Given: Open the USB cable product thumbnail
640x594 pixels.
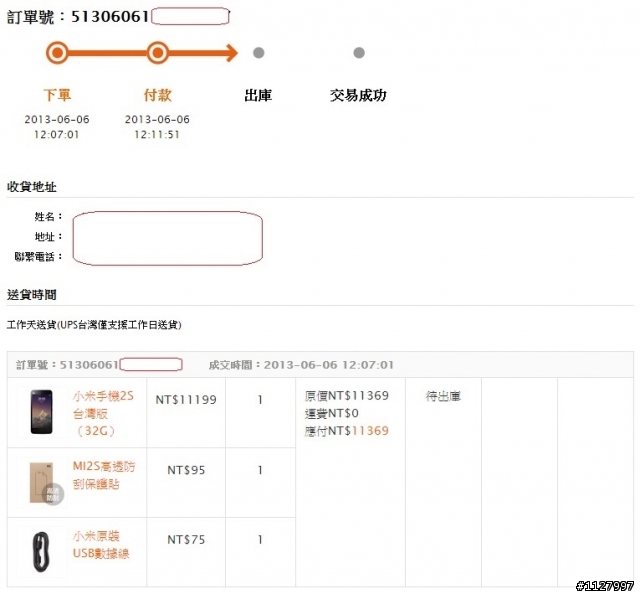Looking at the screenshot, I should click(x=42, y=552).
